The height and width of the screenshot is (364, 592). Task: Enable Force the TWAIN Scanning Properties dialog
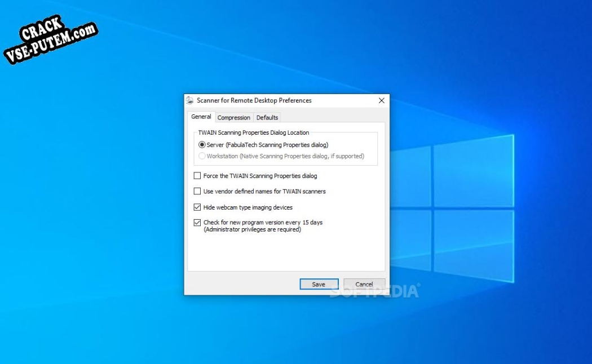198,176
